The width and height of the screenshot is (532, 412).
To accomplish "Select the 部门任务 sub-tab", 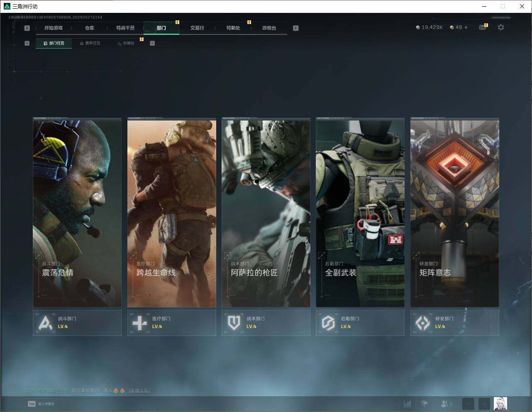I will point(54,43).
